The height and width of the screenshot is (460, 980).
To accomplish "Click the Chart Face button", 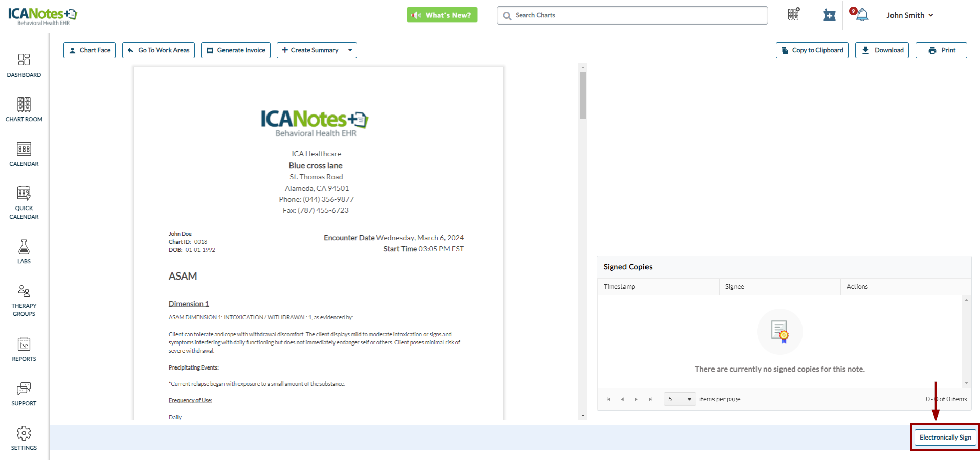I will click(90, 50).
